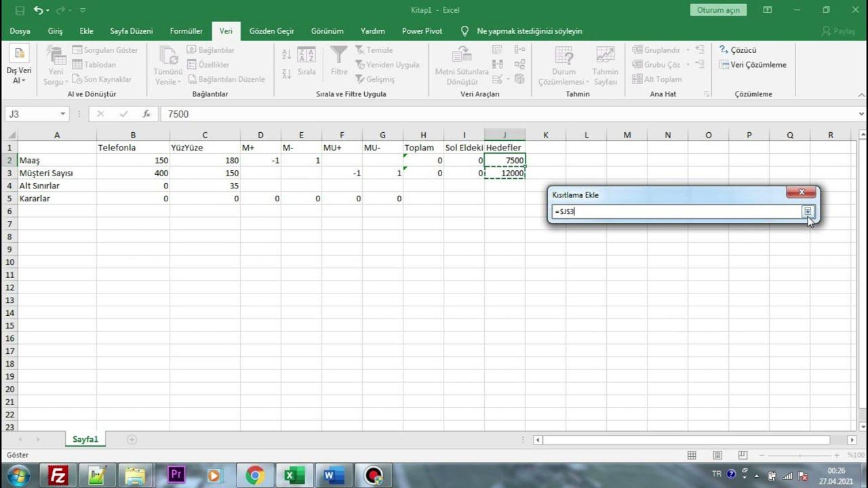Click Metni Sütunlara Dönüştür button
Viewport: 868px width, 488px height.
[462, 66]
